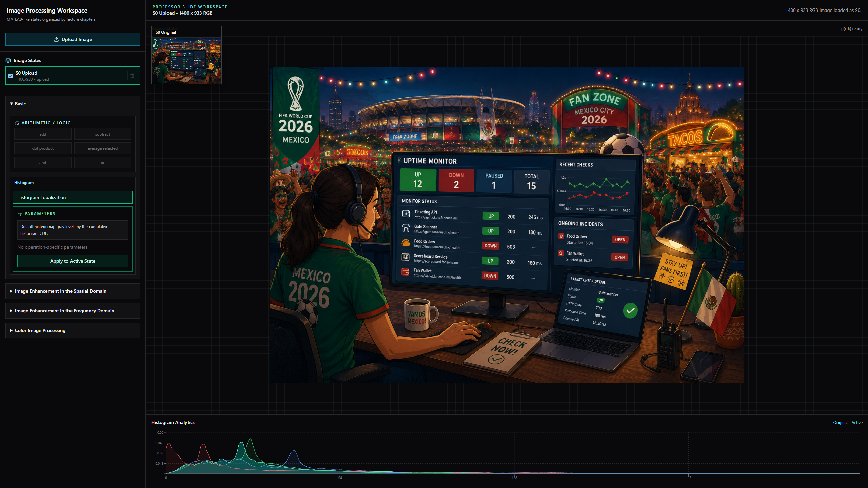Choose the average selected operation

(102, 148)
